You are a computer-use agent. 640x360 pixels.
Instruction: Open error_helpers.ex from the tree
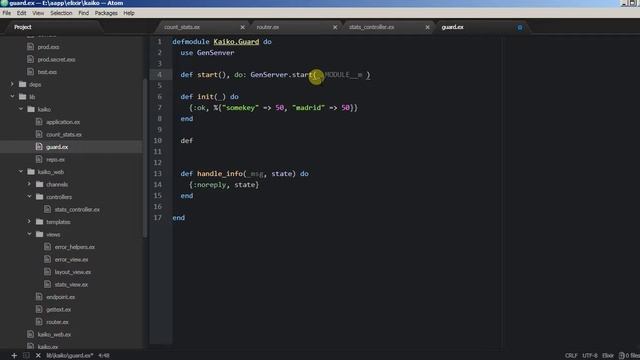[75, 247]
